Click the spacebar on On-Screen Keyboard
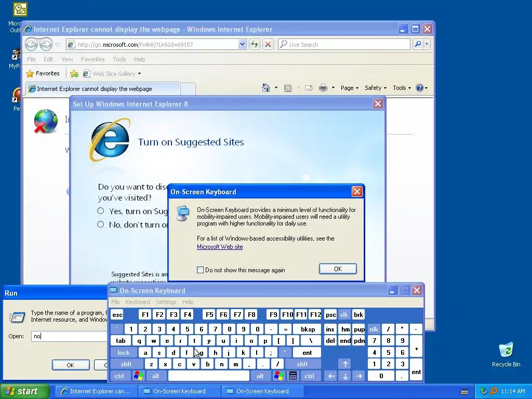The height and width of the screenshot is (399, 532). point(209,376)
